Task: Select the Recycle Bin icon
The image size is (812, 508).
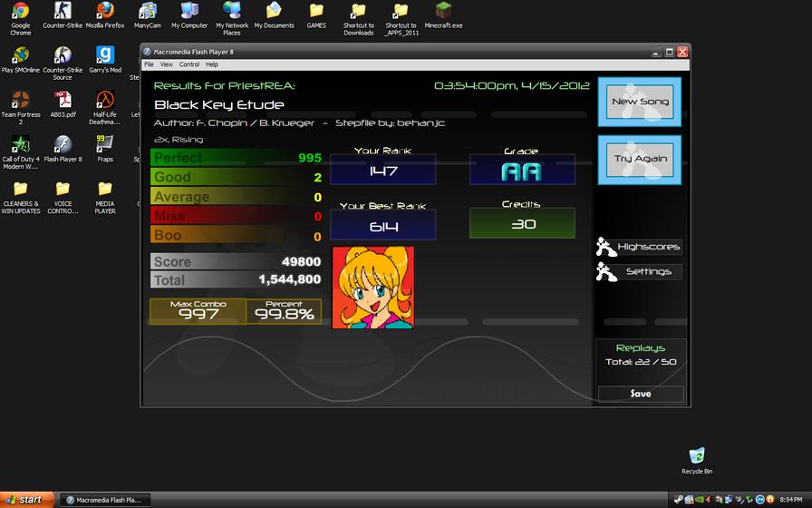Action: click(x=697, y=461)
